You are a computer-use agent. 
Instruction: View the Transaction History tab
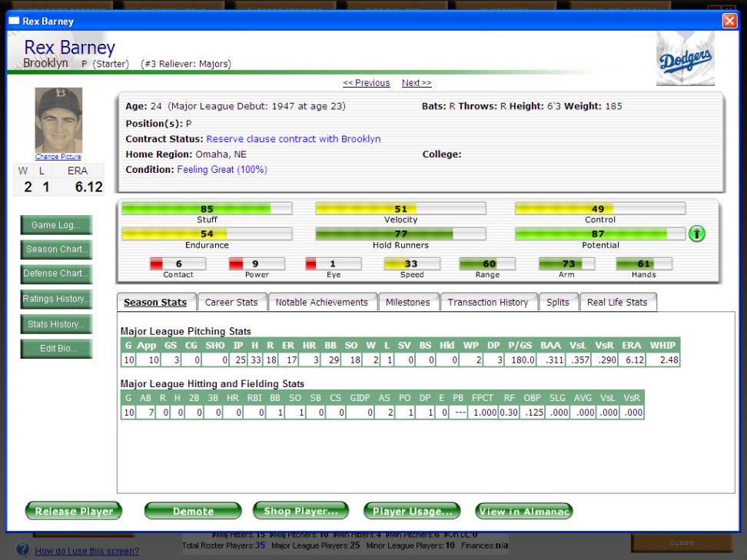point(488,303)
